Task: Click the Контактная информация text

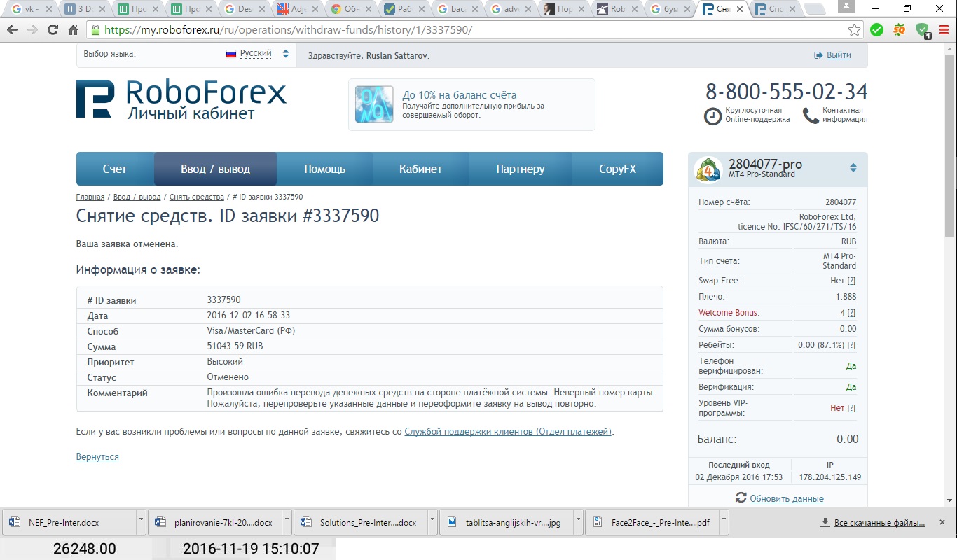Action: point(845,115)
